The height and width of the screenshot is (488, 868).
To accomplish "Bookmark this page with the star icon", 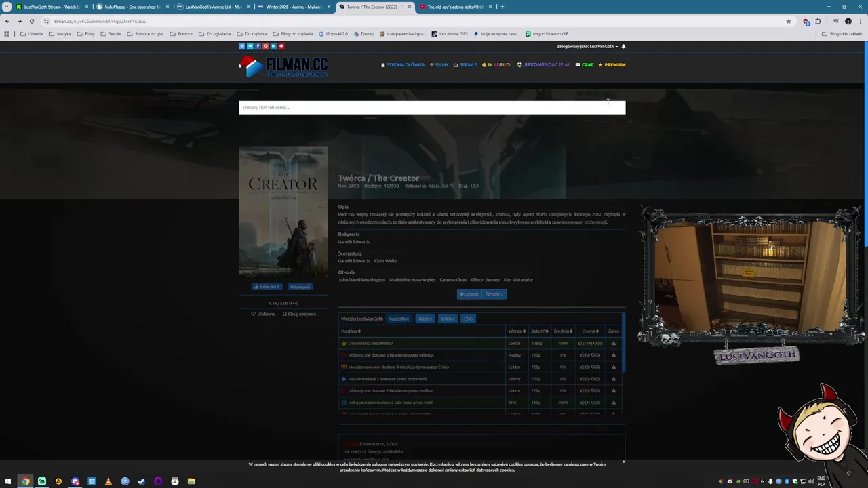I will 788,21.
